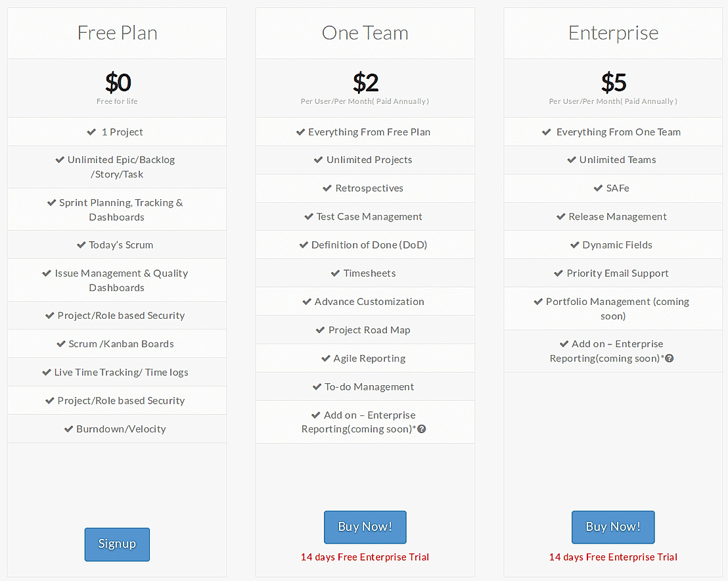This screenshot has height=581, width=728.
Task: Click checkmark next to Unlimited Teams
Action: [572, 160]
